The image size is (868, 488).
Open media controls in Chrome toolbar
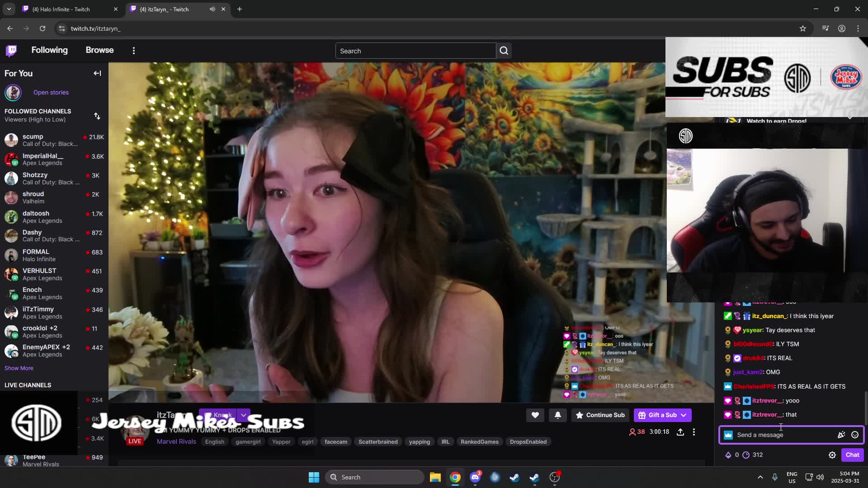point(826,28)
